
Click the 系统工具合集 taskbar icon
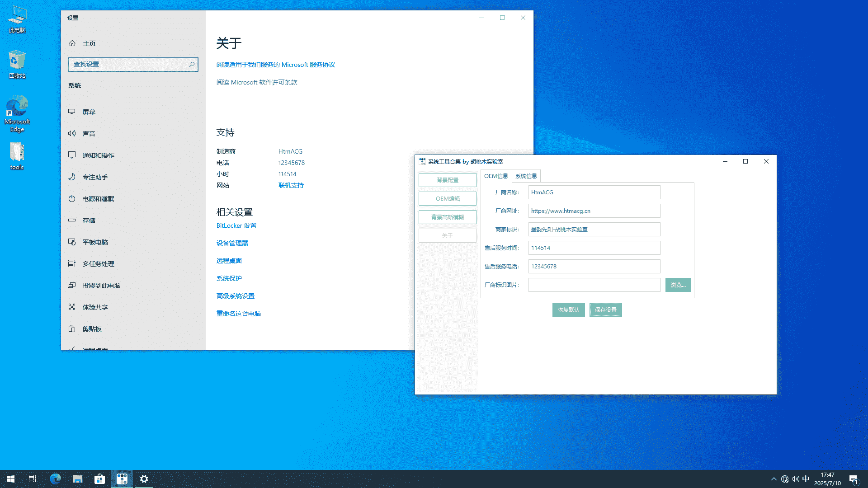122,479
